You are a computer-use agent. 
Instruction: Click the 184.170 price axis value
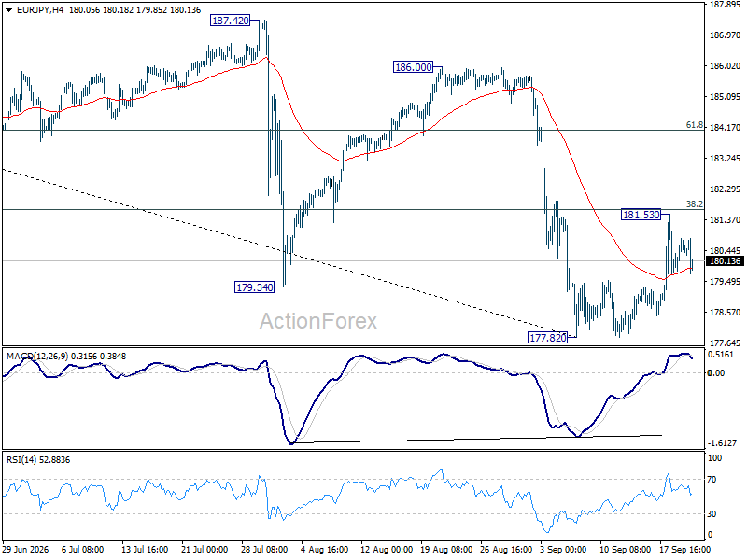tap(726, 128)
